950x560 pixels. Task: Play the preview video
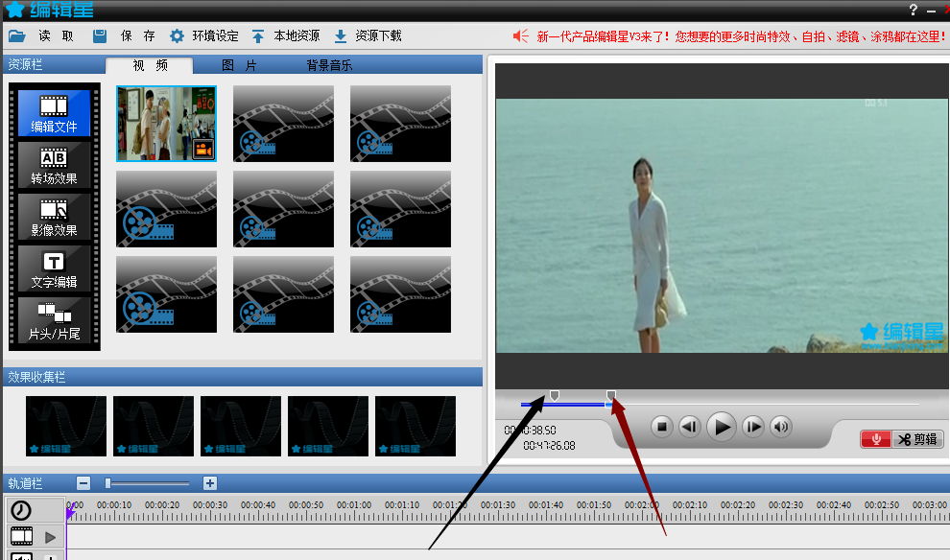coord(721,427)
